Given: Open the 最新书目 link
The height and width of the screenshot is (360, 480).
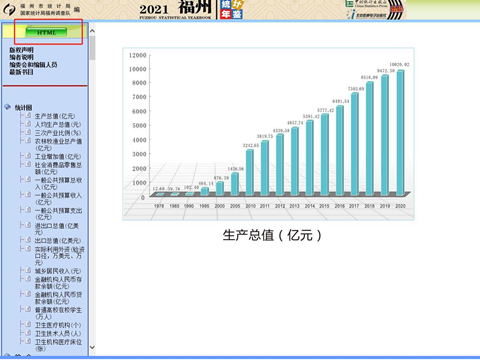Looking at the screenshot, I should (x=21, y=72).
